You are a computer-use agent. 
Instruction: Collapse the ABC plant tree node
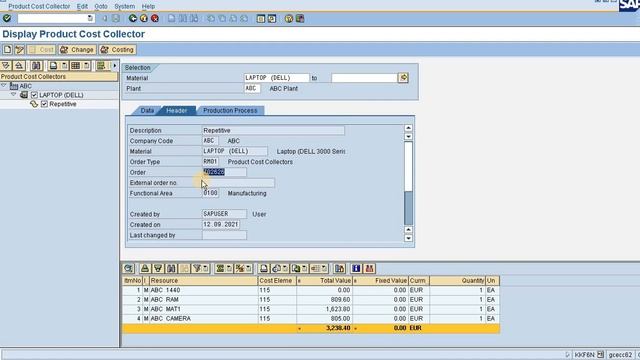pos(4,86)
